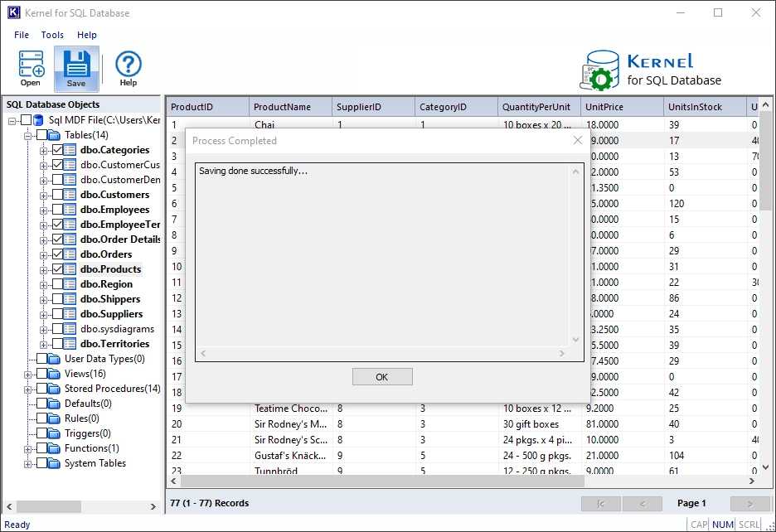Click the dbo.Orders table icon
776x532 pixels.
[70, 254]
